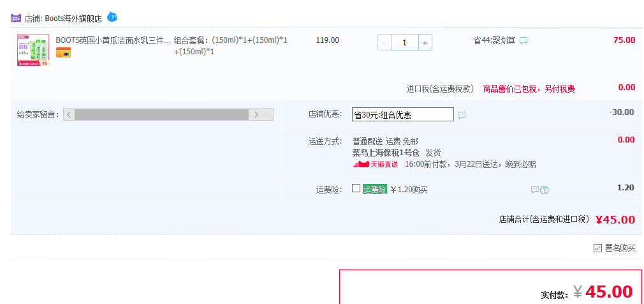Screen dimensions: 644x304
Task: Click comment bubble icon in the 运费险 row
Action: (x=535, y=190)
